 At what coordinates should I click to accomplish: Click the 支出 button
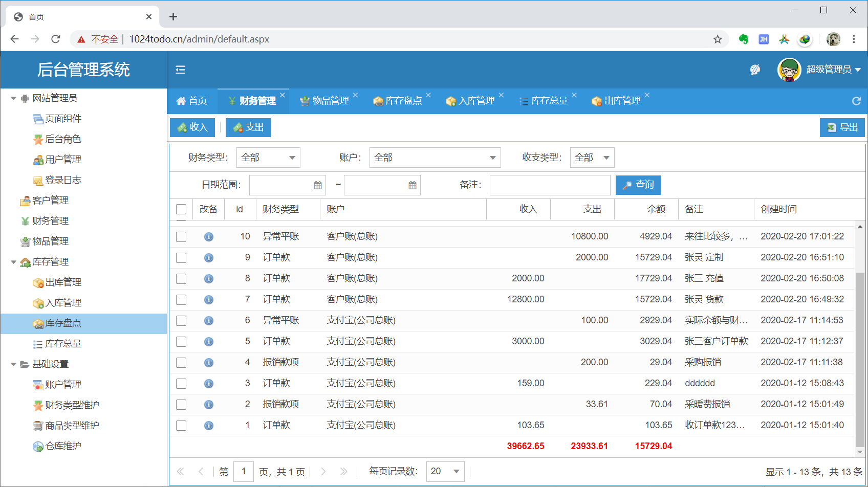(x=248, y=127)
